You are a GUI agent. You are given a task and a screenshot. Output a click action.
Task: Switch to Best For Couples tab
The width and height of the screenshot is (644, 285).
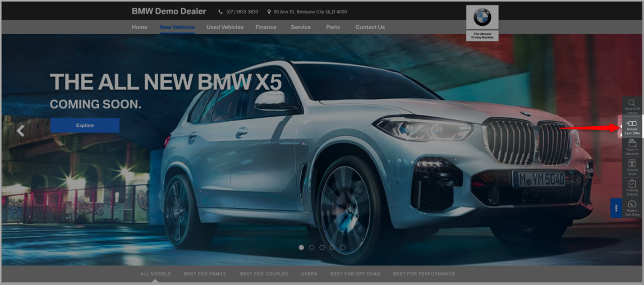pos(264,274)
